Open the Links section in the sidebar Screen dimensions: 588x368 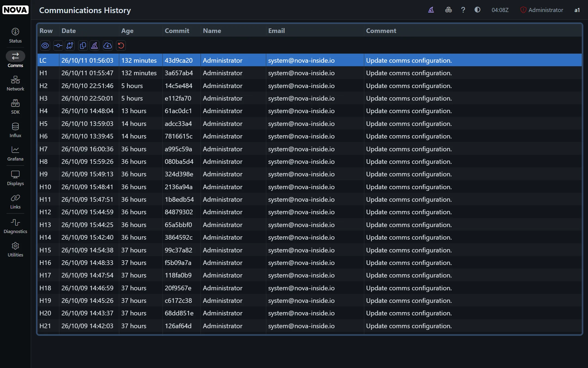[15, 201]
